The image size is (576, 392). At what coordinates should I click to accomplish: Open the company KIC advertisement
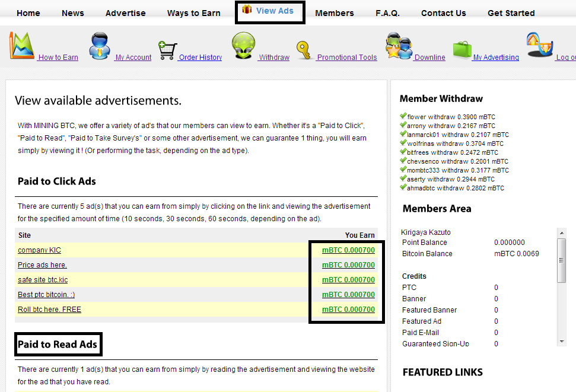pyautogui.click(x=39, y=250)
